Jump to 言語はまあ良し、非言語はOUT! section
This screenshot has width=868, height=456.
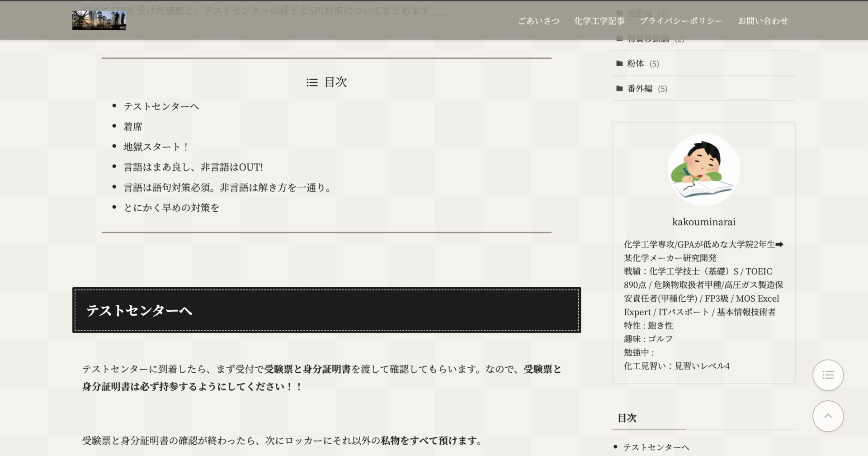pyautogui.click(x=193, y=167)
